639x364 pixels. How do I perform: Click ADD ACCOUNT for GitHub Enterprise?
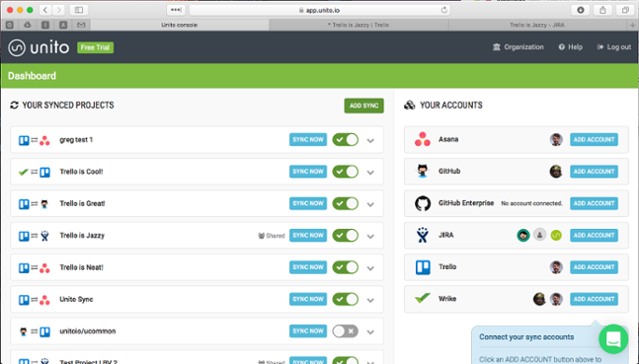click(x=594, y=203)
